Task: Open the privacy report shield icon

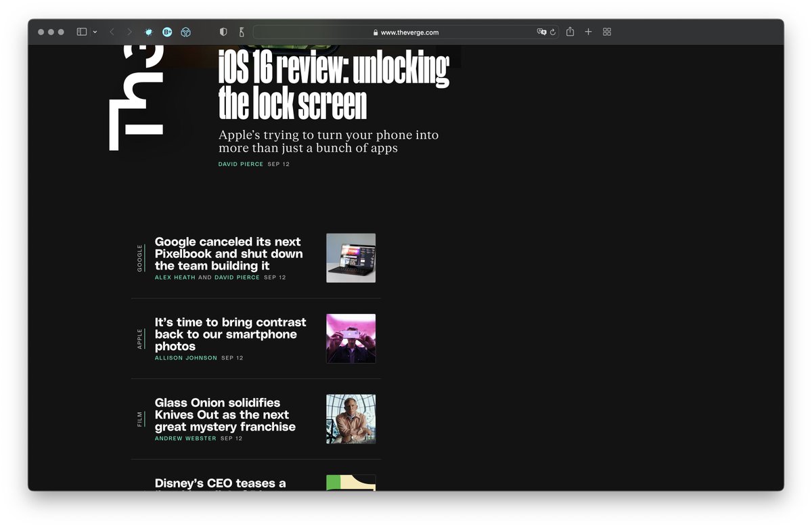Action: [223, 32]
